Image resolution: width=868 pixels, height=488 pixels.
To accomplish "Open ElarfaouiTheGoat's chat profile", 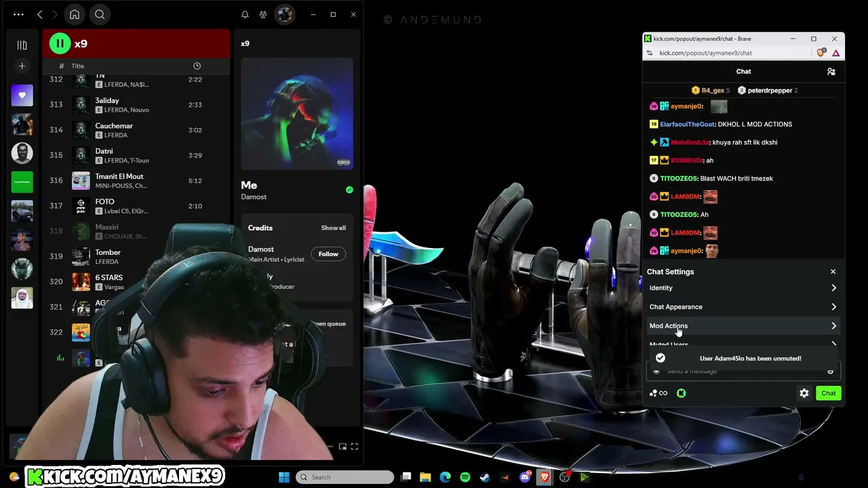I will (x=688, y=124).
